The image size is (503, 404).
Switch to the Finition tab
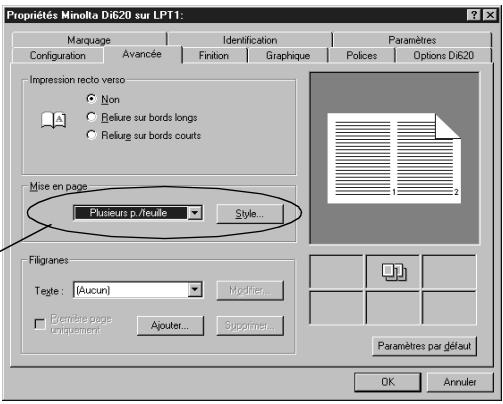click(214, 55)
